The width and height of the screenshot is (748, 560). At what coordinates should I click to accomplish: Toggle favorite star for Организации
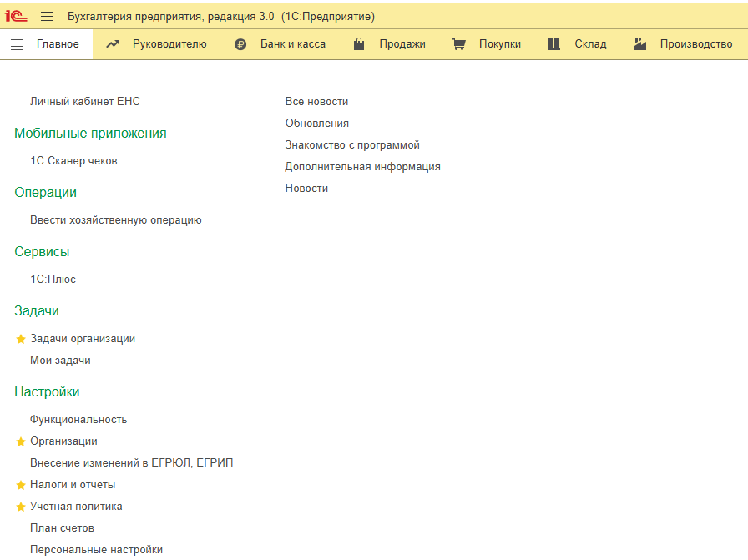coord(21,441)
